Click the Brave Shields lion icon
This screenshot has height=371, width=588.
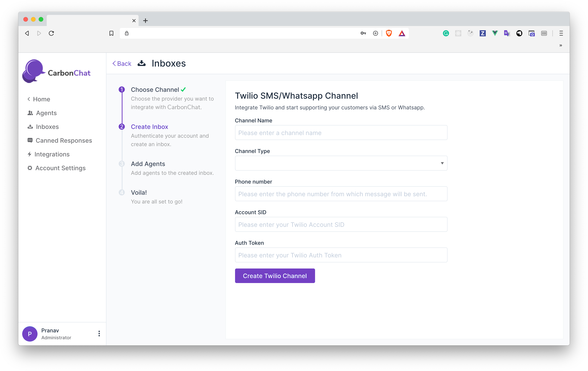coord(389,33)
